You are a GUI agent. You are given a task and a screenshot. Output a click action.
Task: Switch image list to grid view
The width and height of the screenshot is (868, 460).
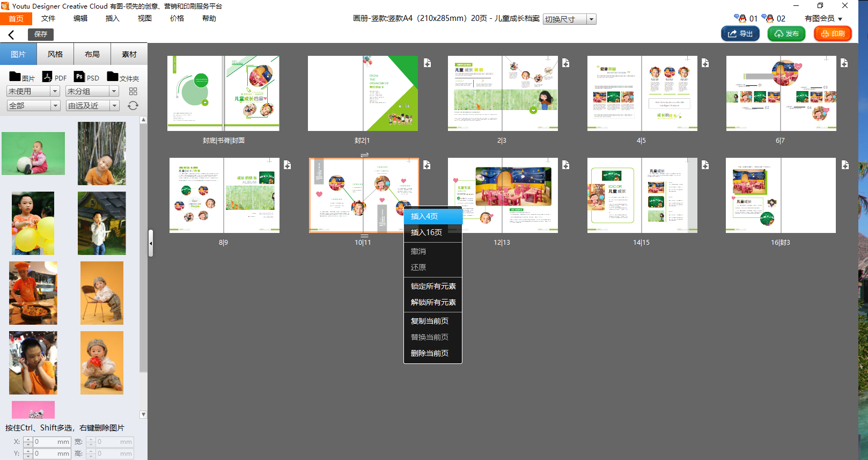coord(133,91)
